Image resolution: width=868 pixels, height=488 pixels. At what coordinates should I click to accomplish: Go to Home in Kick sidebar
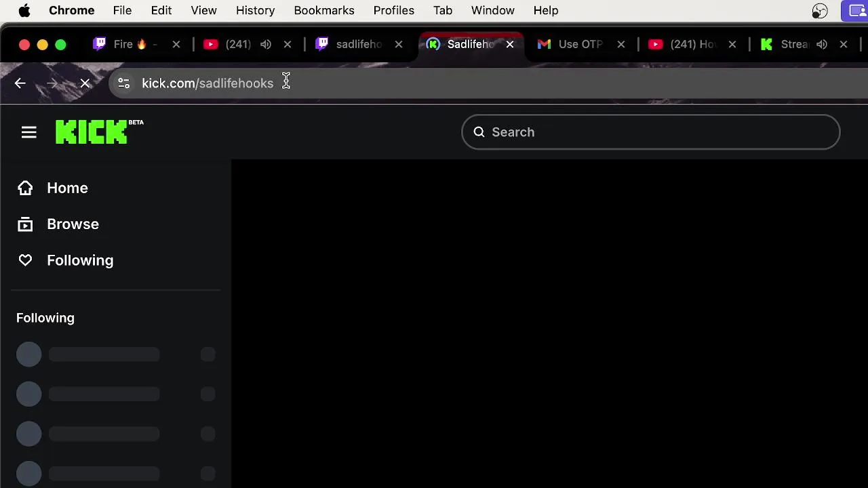[x=67, y=188]
